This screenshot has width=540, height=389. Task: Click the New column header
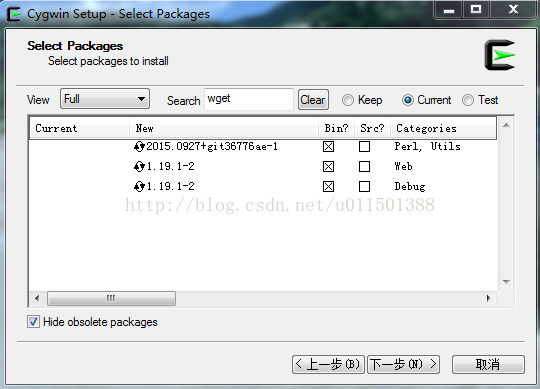(x=224, y=128)
